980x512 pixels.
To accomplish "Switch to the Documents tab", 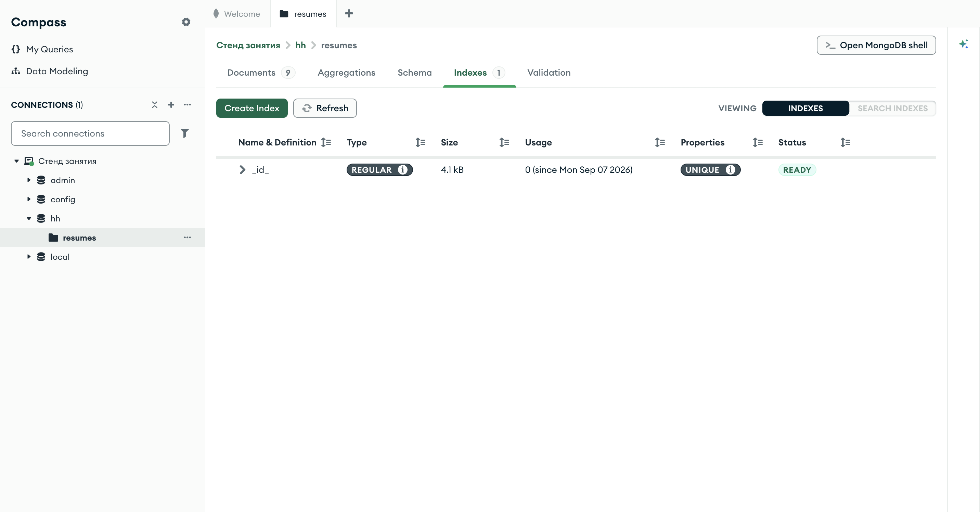I will click(x=261, y=73).
